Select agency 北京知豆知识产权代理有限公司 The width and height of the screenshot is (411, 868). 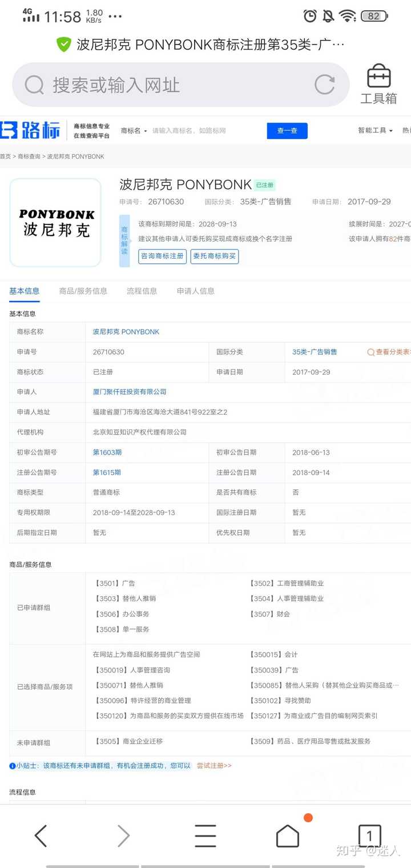[140, 432]
